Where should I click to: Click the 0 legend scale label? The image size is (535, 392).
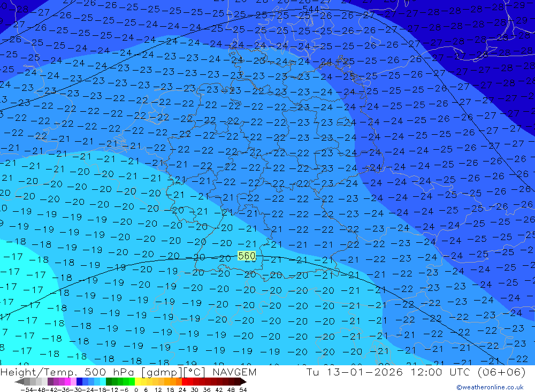[136, 390]
